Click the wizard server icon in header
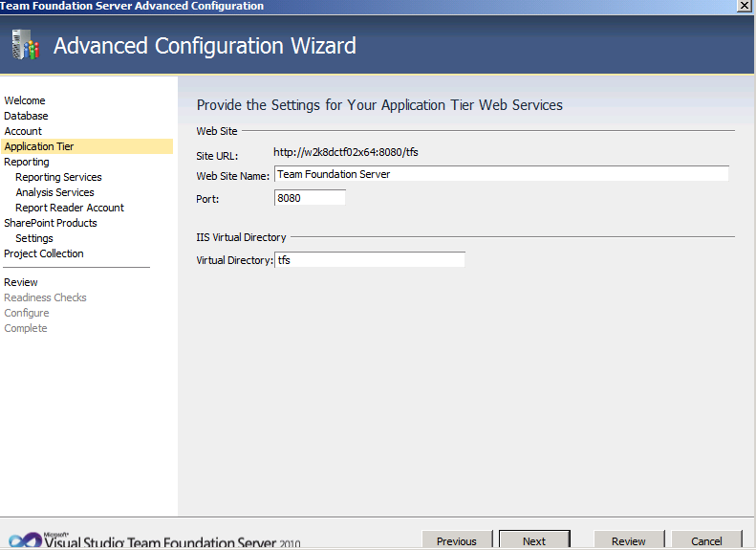This screenshot has width=756, height=550. coord(25,45)
